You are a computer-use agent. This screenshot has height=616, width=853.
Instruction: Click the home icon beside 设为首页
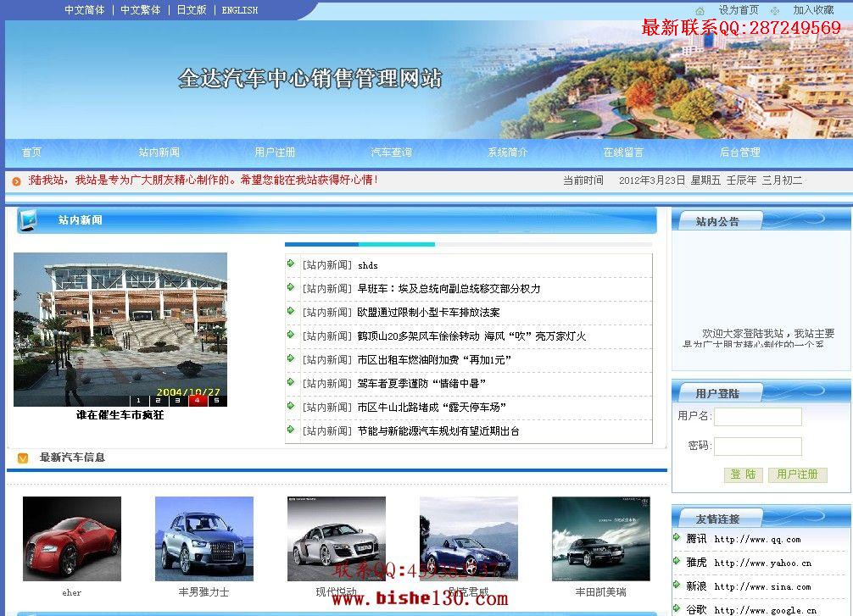[700, 11]
